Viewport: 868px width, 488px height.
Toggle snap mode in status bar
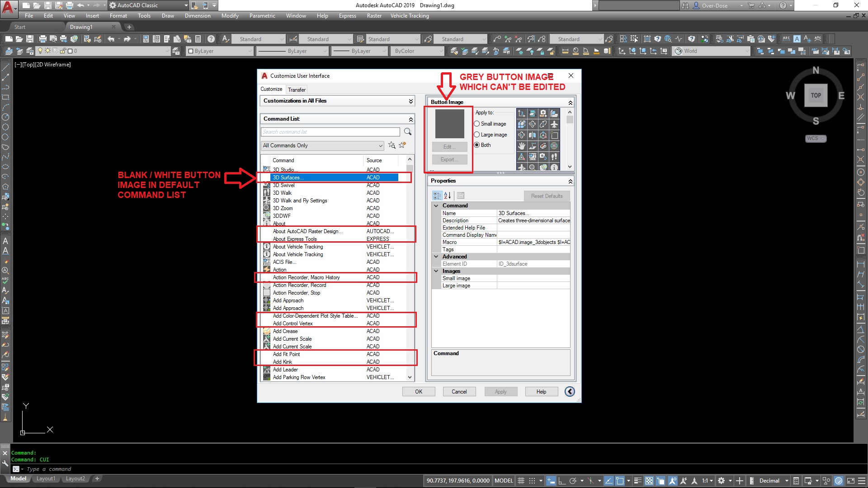coord(532,481)
